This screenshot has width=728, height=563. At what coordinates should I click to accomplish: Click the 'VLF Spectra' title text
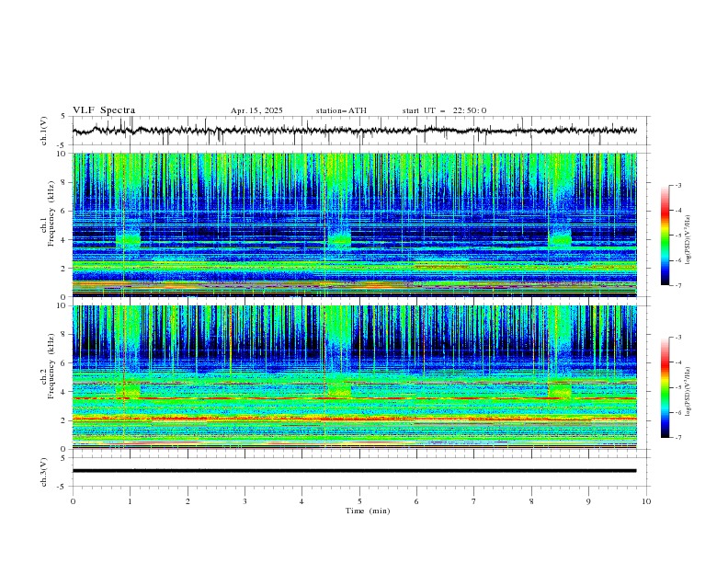pos(104,110)
